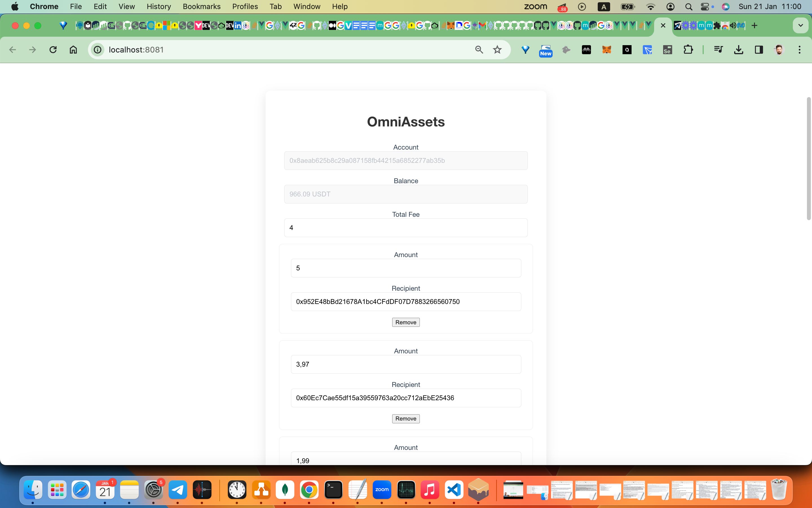
Task: Click the back navigation arrow
Action: [x=12, y=50]
